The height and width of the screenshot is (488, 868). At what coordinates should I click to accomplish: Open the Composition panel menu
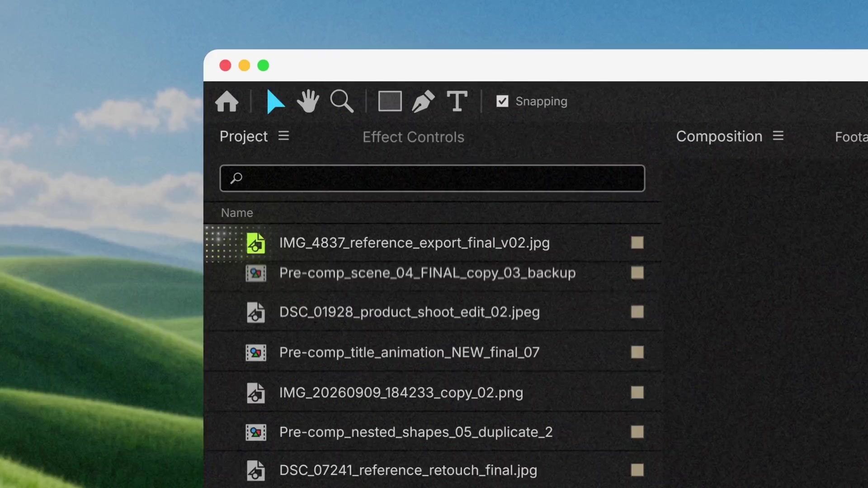click(778, 136)
